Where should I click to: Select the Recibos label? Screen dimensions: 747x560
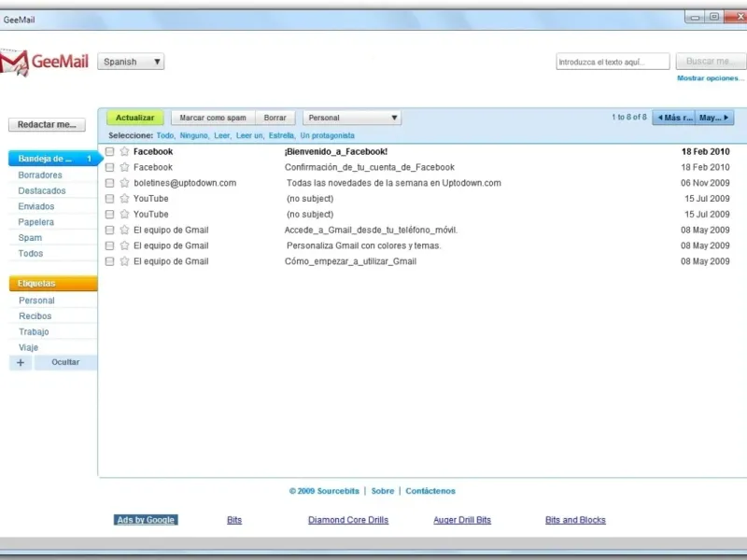click(x=35, y=315)
